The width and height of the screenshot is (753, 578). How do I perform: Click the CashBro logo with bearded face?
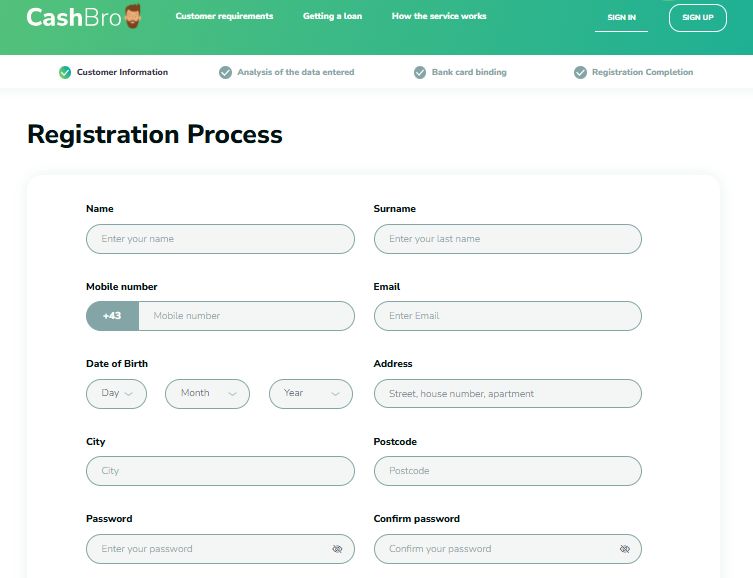(x=84, y=17)
